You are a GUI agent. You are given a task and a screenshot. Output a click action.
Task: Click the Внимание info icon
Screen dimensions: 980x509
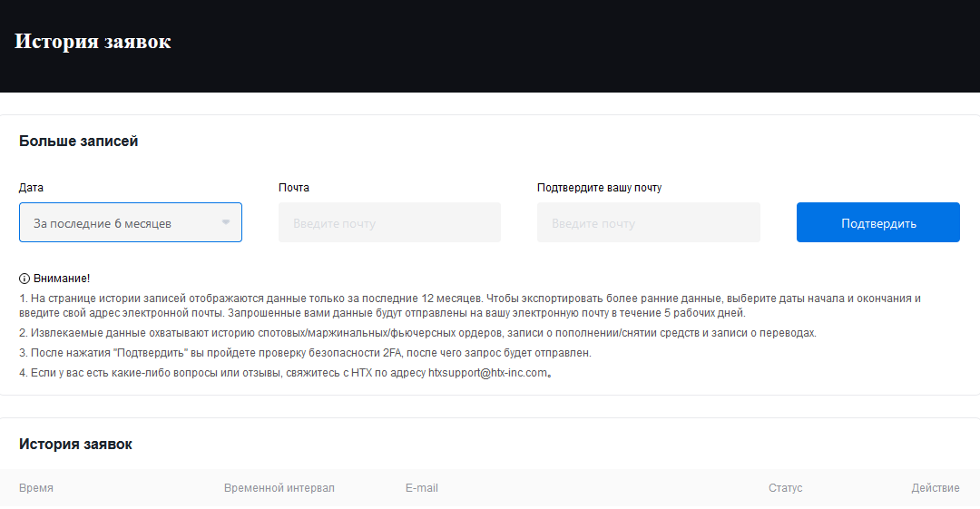pyautogui.click(x=24, y=279)
